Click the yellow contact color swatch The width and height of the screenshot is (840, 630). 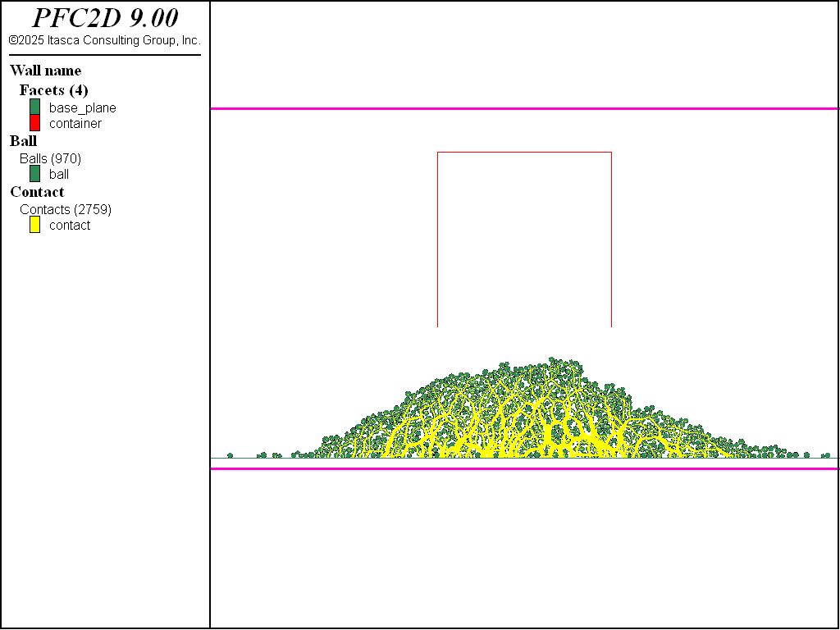tap(34, 225)
